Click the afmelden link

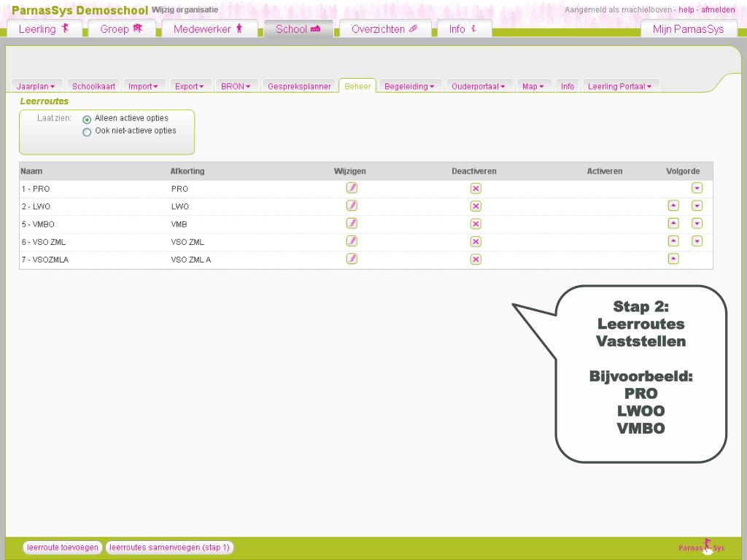click(718, 9)
